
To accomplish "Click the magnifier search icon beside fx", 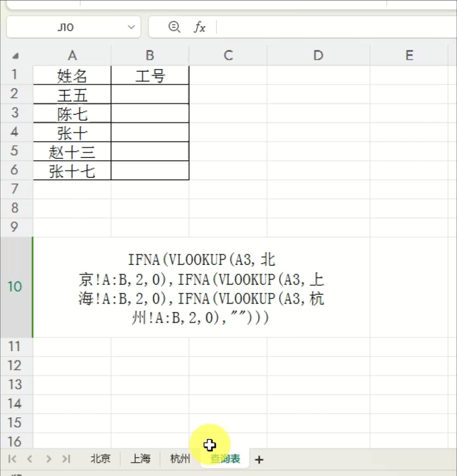I will [174, 27].
